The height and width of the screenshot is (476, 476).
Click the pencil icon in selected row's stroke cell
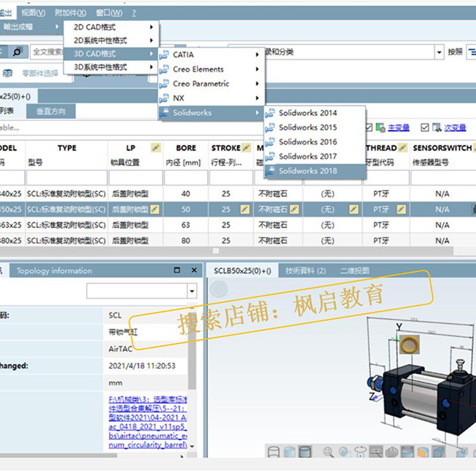[x=245, y=209]
